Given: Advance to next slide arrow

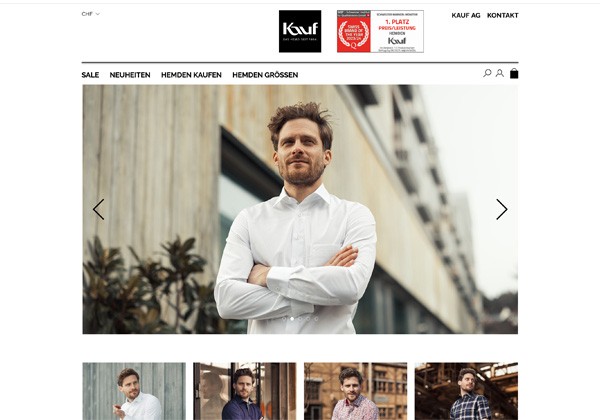Looking at the screenshot, I should pos(502,209).
